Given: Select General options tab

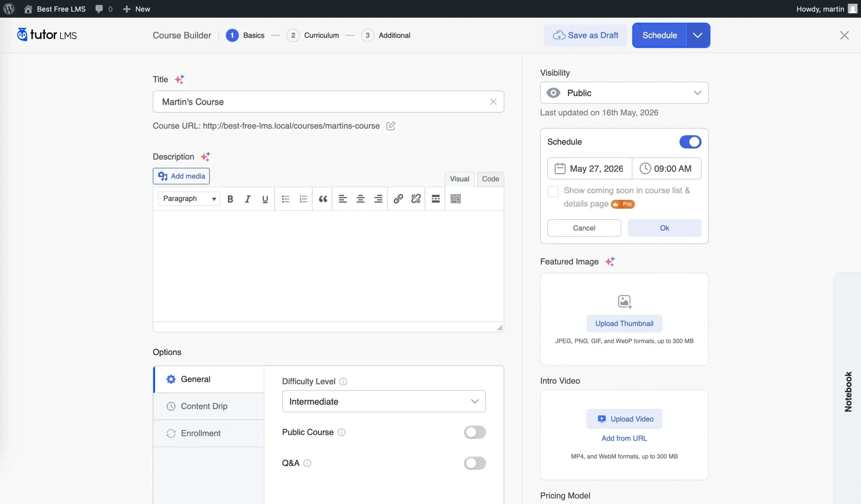Looking at the screenshot, I should click(x=209, y=379).
